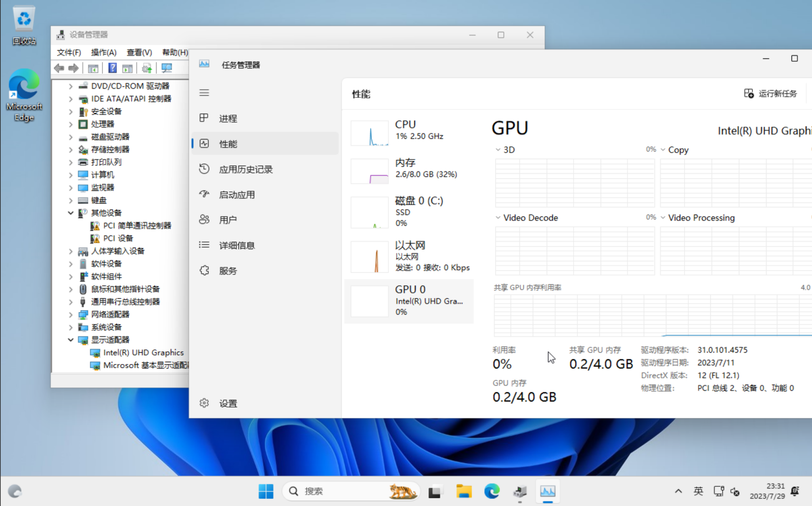Click the back arrow in Device Manager toolbar
Viewport: 812px width, 506px height.
[59, 68]
